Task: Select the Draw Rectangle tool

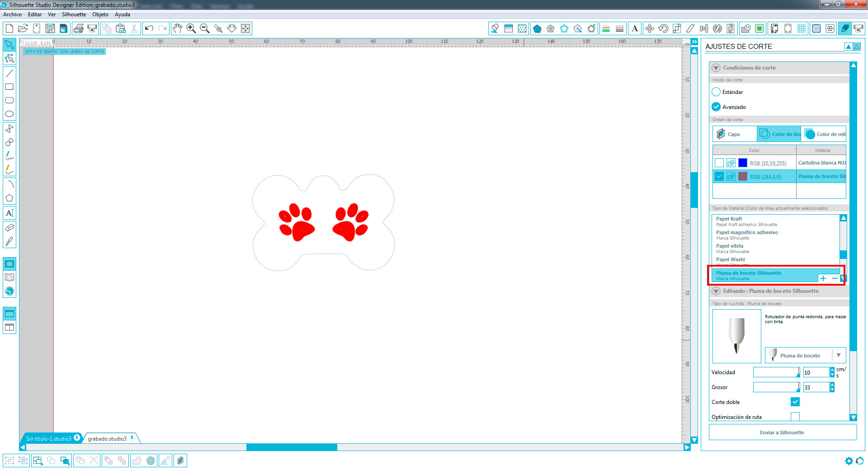Action: (x=9, y=87)
